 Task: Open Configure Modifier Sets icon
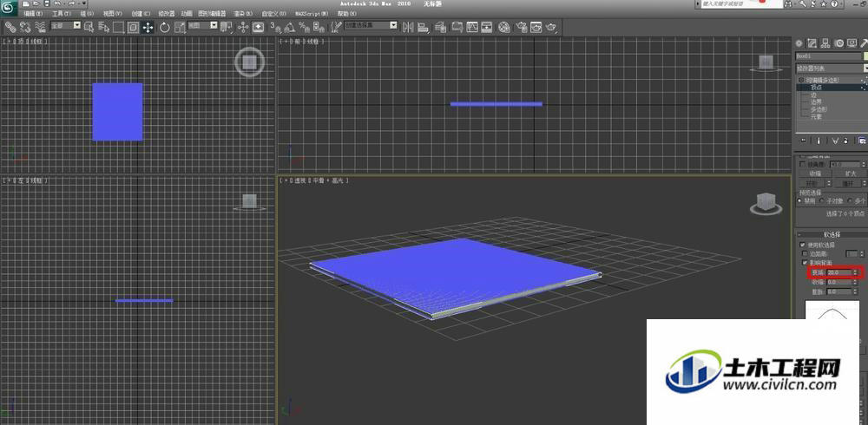(861, 141)
